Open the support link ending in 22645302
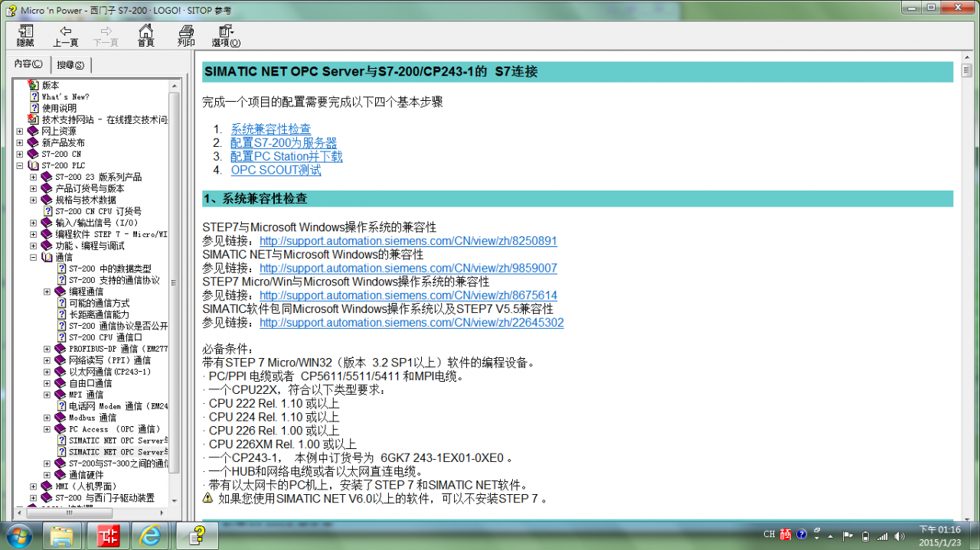The height and width of the screenshot is (550, 980). tap(412, 323)
